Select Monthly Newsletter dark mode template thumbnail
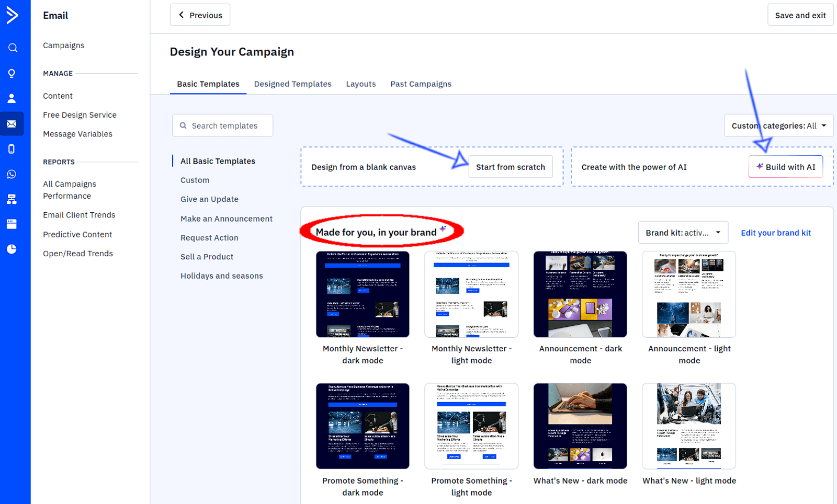837x504 pixels. [363, 294]
